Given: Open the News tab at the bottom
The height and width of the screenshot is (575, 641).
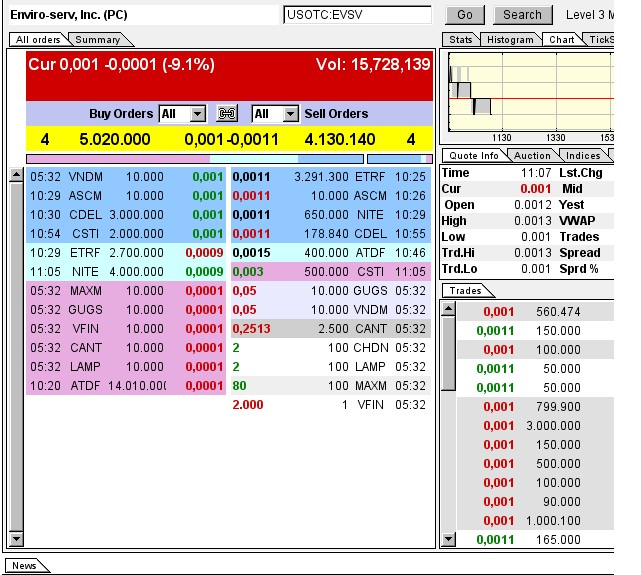Looking at the screenshot, I should click(x=24, y=566).
